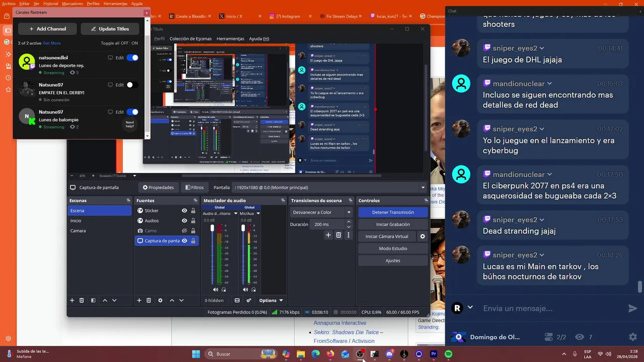
Task: Open OBS Perfil menu
Action: click(159, 39)
